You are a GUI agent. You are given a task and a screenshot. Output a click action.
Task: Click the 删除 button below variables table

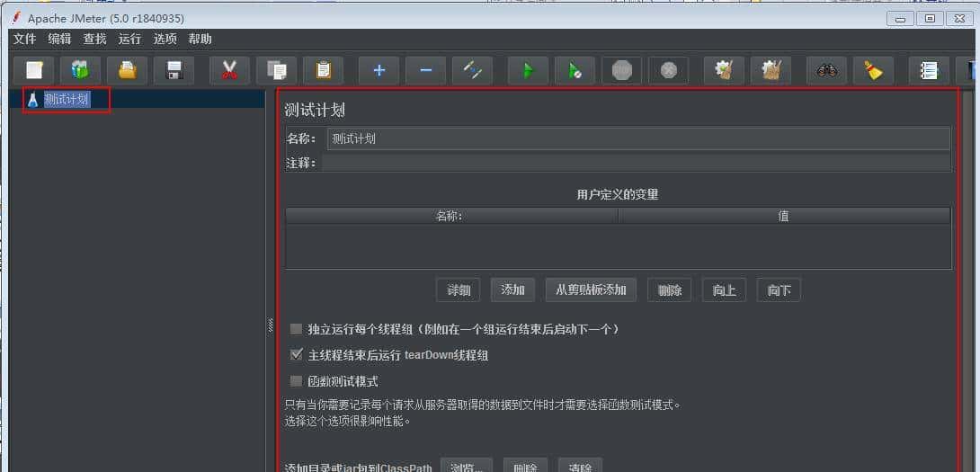[670, 290]
